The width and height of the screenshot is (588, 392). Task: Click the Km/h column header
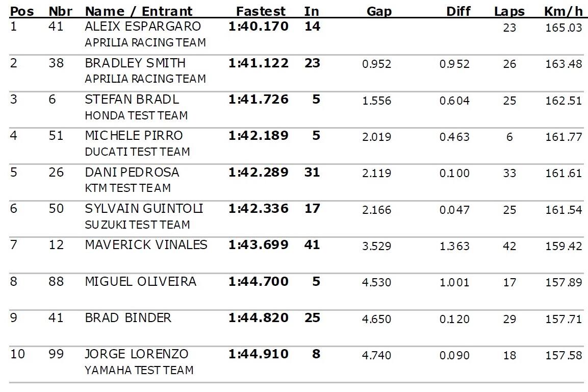click(563, 11)
